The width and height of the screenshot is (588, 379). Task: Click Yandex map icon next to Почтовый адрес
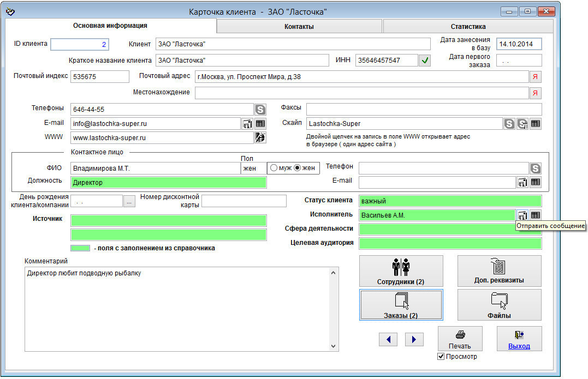point(536,77)
